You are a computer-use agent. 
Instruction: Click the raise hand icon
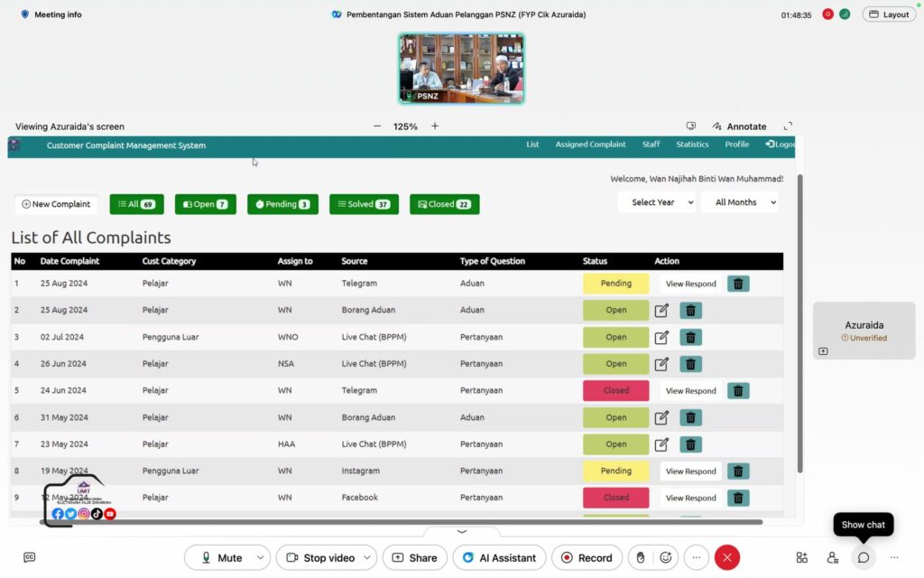[x=641, y=557]
